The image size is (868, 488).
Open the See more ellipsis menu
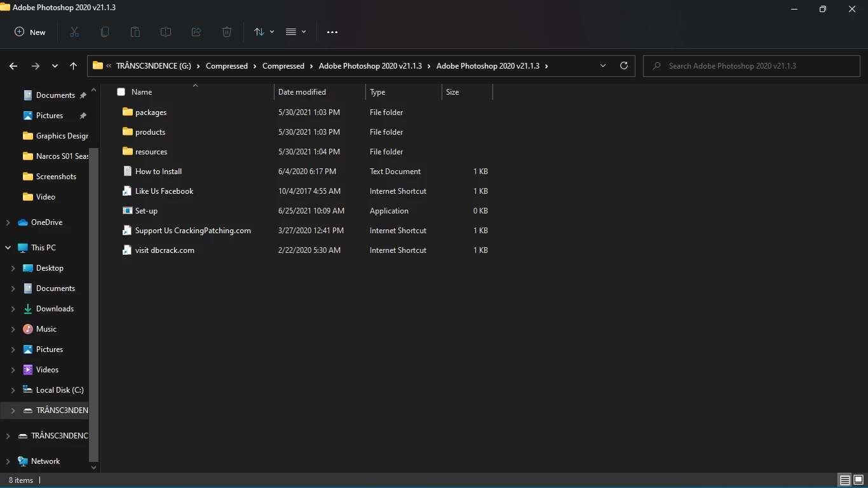pos(332,32)
